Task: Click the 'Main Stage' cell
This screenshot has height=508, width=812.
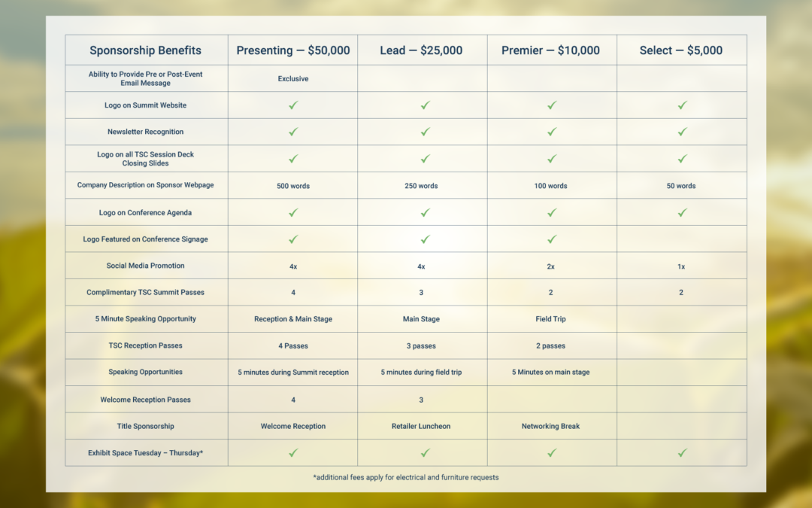Action: pyautogui.click(x=421, y=319)
